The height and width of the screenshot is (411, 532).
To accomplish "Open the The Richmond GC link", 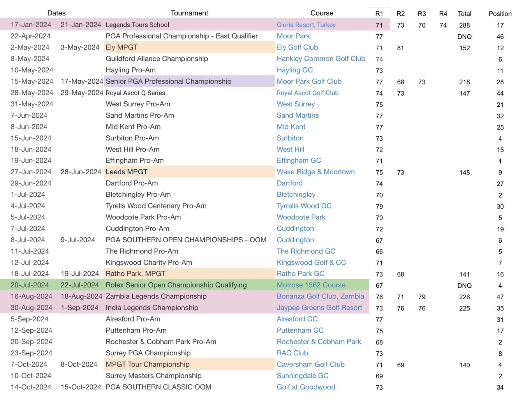I will point(306,251).
